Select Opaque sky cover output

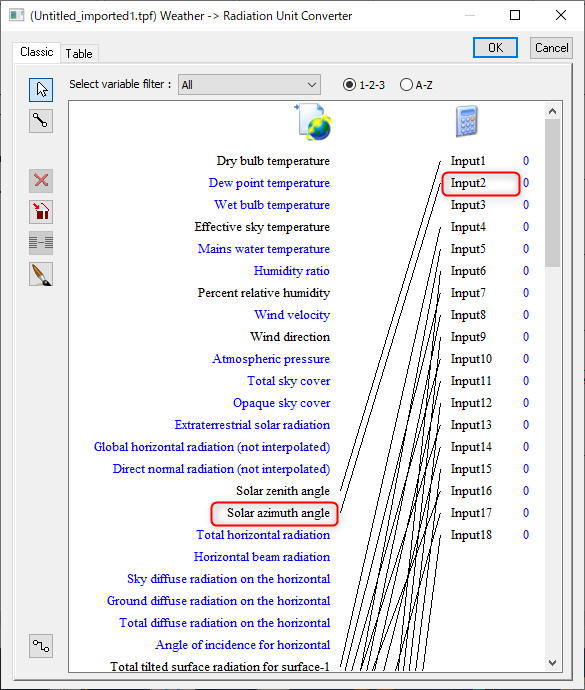click(x=281, y=403)
